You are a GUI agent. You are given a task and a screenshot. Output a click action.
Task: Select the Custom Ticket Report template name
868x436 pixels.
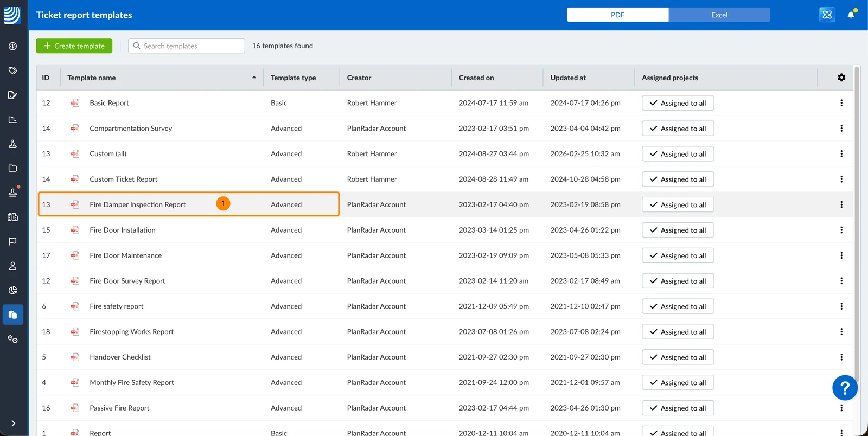[124, 179]
